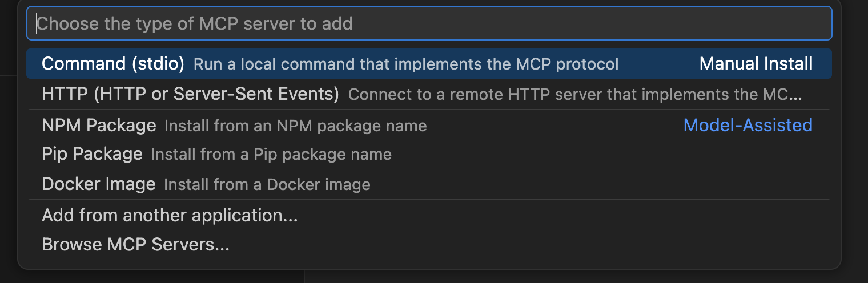The width and height of the screenshot is (868, 283).
Task: Click the Model-Assisted group label
Action: coord(748,125)
